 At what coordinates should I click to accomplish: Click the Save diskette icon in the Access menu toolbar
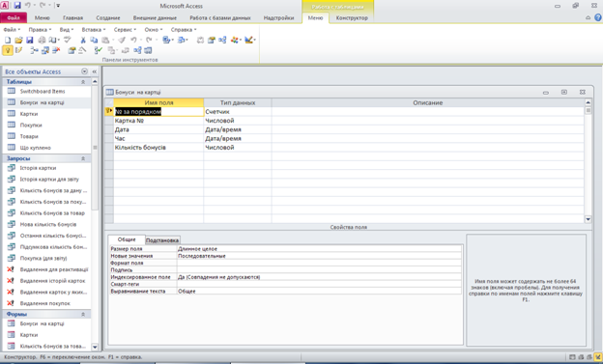click(x=30, y=40)
